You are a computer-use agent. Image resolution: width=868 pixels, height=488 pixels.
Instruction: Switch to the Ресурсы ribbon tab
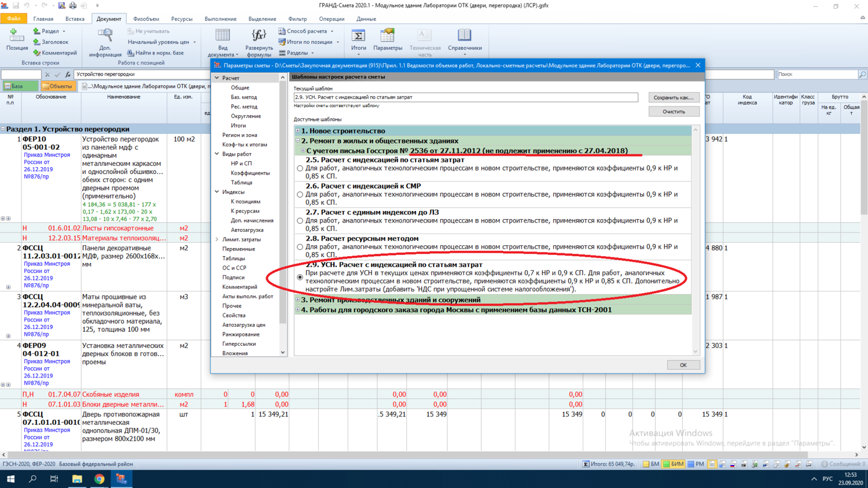(x=181, y=19)
